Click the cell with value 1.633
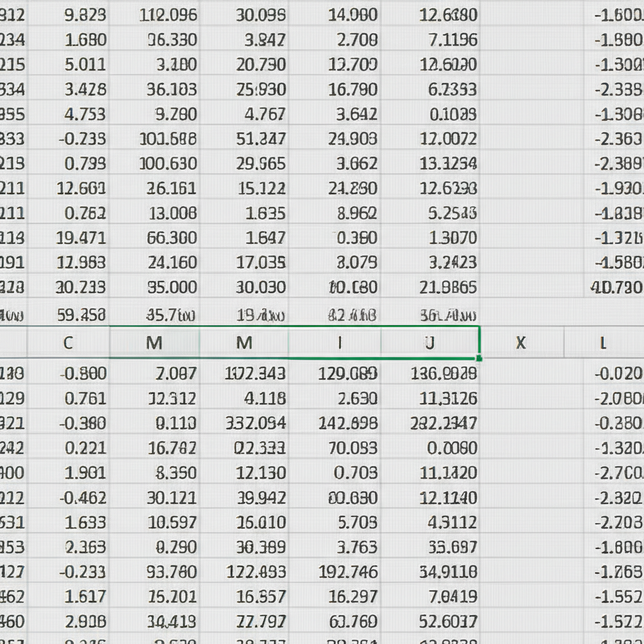644x644 pixels. [x=68, y=522]
